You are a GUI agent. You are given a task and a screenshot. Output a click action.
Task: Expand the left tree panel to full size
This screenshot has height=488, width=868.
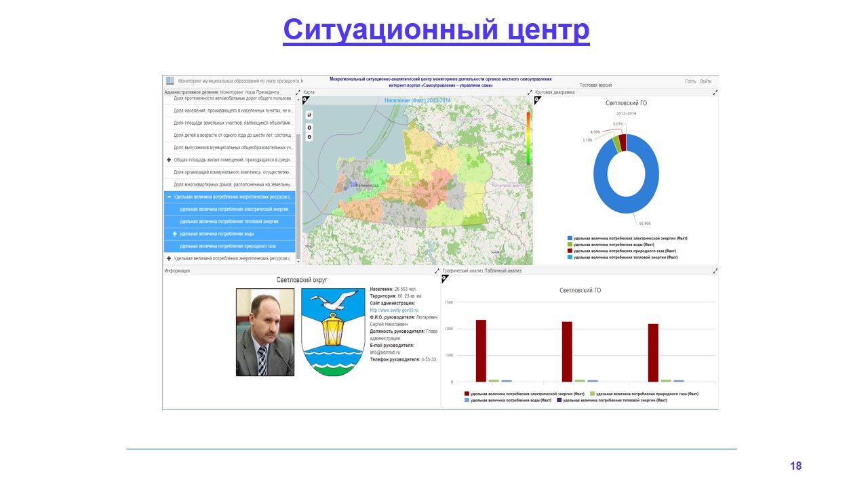click(298, 92)
